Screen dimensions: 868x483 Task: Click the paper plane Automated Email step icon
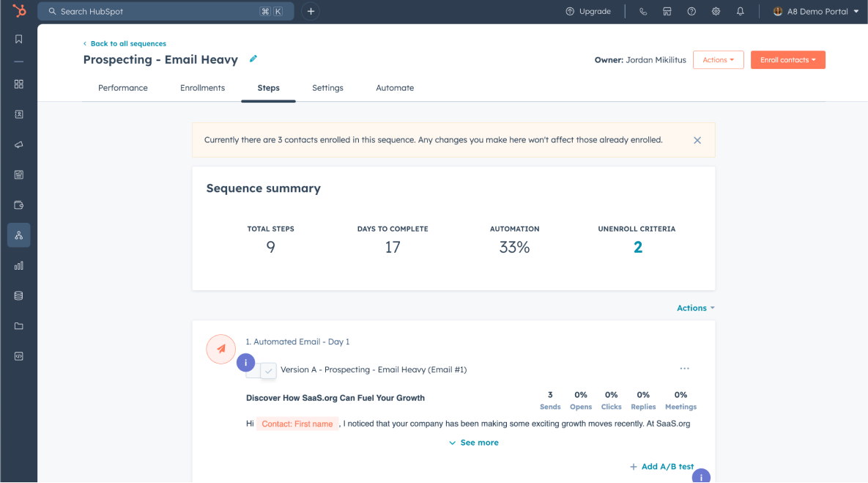pyautogui.click(x=221, y=349)
